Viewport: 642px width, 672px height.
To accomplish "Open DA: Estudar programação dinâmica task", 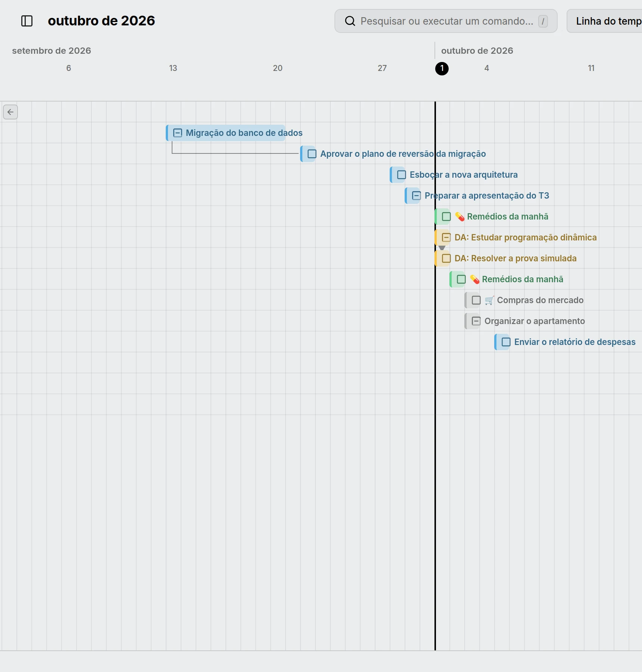I will pos(526,237).
